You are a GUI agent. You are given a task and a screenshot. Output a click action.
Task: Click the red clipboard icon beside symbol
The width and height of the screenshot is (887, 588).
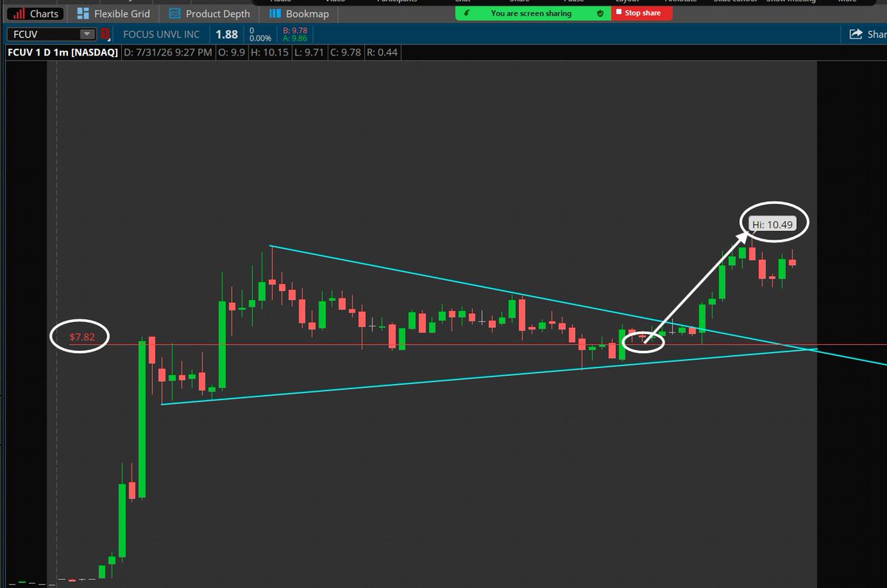pos(104,34)
